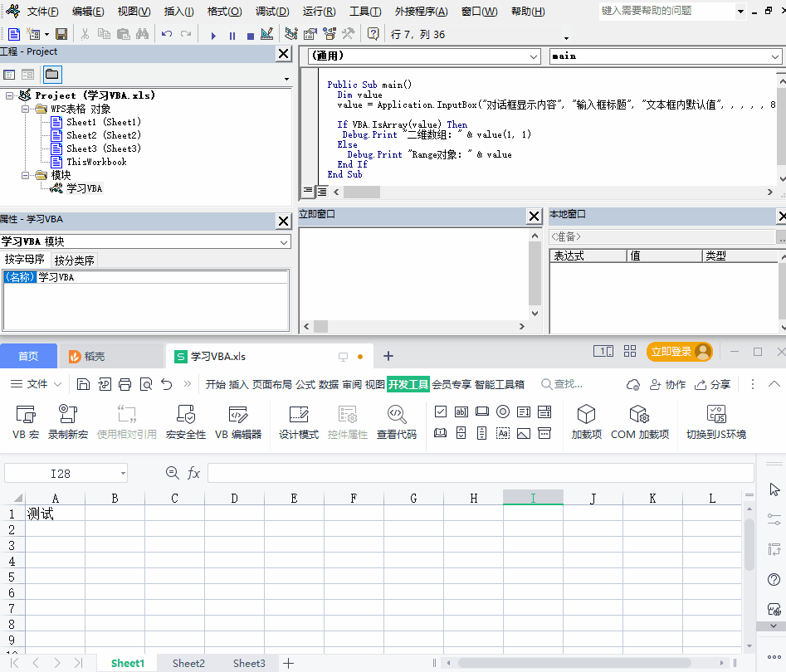Click the Find binoculars icon
The image size is (786, 672).
pyautogui.click(x=143, y=34)
